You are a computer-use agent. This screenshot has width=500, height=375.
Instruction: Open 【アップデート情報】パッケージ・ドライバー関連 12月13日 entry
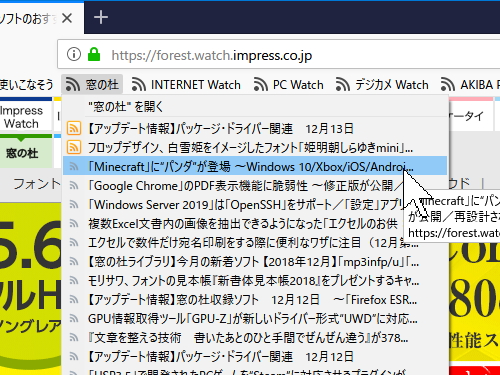[x=255, y=128]
